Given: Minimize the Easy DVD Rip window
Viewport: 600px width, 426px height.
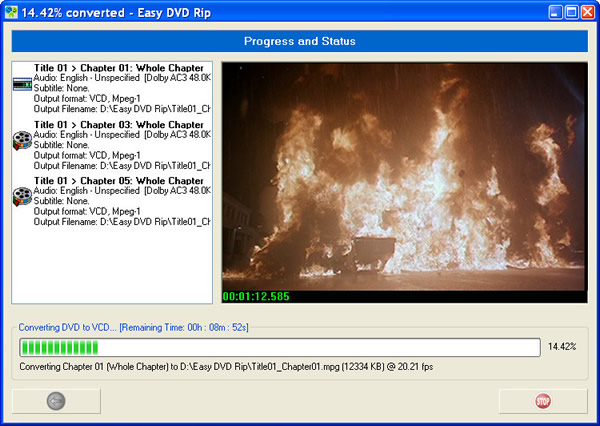Looking at the screenshot, I should pos(555,12).
